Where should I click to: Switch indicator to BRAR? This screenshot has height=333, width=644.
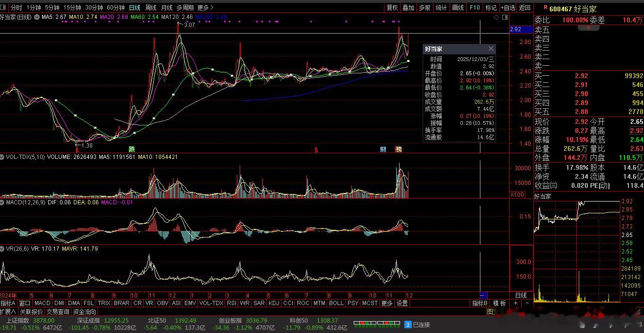click(122, 303)
